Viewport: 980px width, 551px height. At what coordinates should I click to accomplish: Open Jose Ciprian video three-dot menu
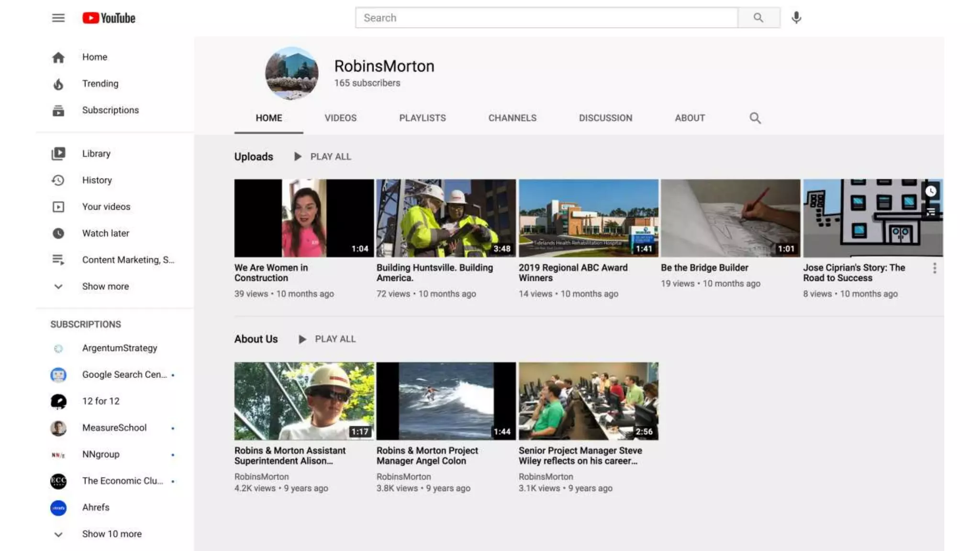[934, 268]
